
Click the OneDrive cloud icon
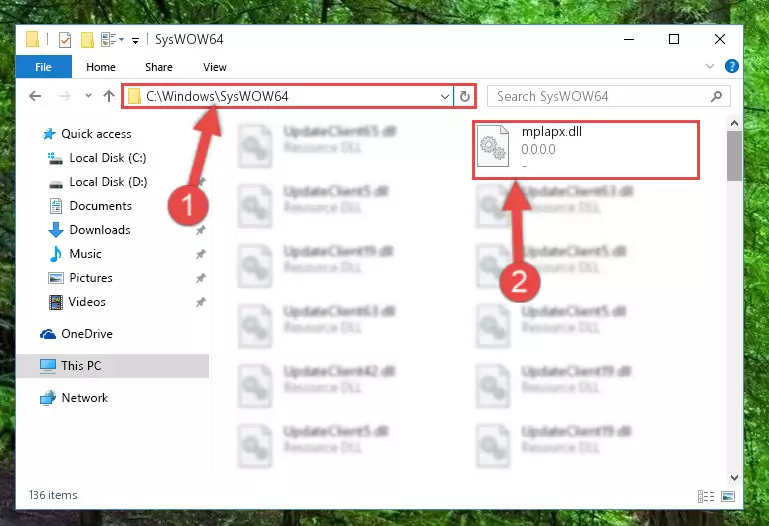click(x=48, y=334)
